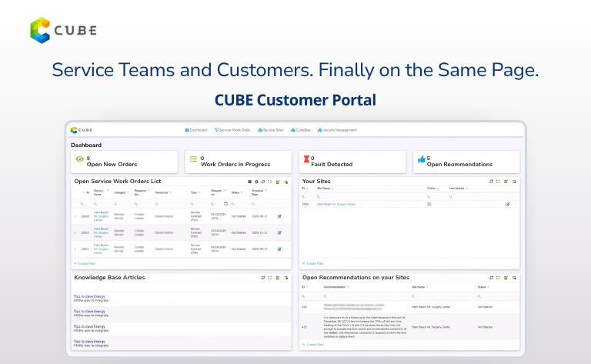Click the edit icon for Palm Beach site

pos(508,204)
